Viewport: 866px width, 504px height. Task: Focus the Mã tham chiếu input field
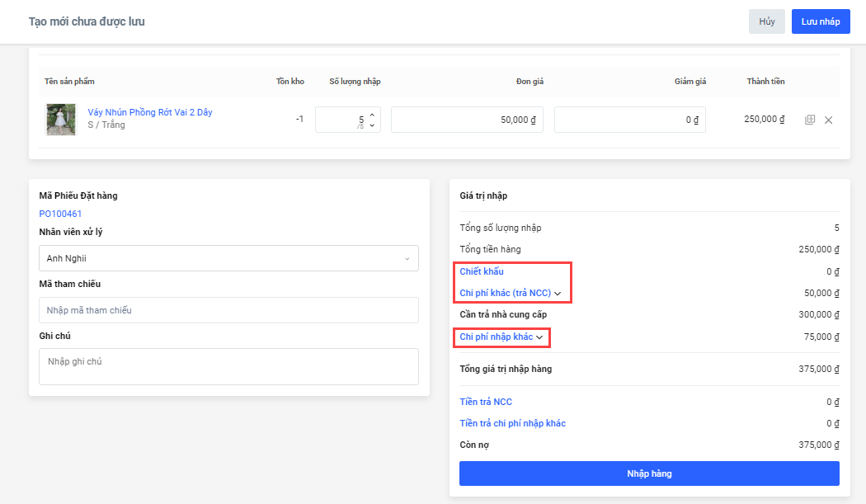(228, 310)
